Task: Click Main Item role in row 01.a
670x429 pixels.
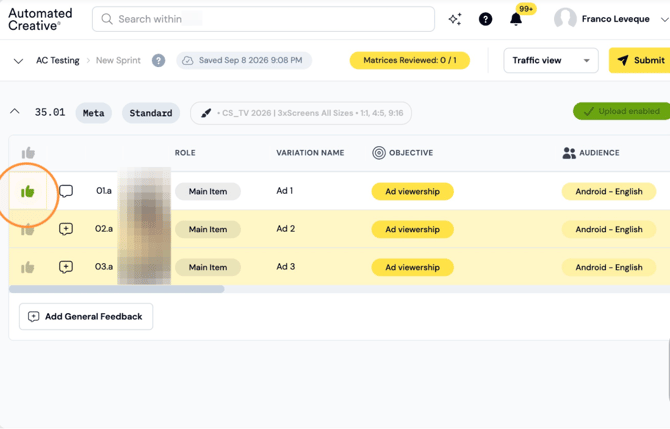Action: (208, 191)
